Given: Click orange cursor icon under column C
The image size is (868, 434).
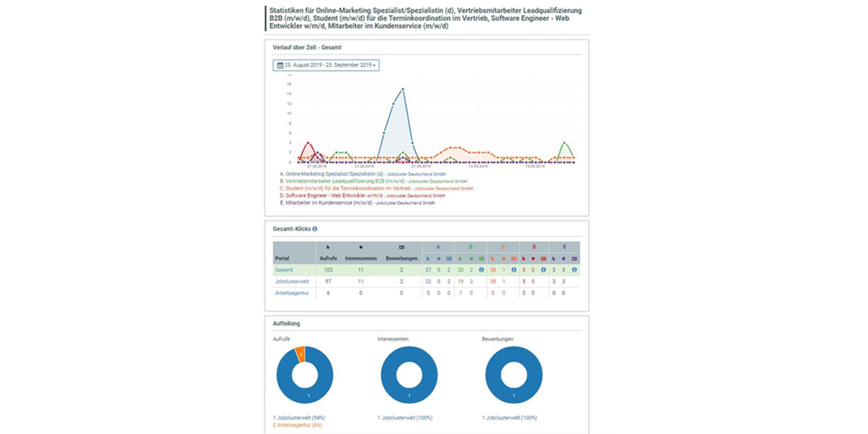Looking at the screenshot, I should click(x=493, y=258).
